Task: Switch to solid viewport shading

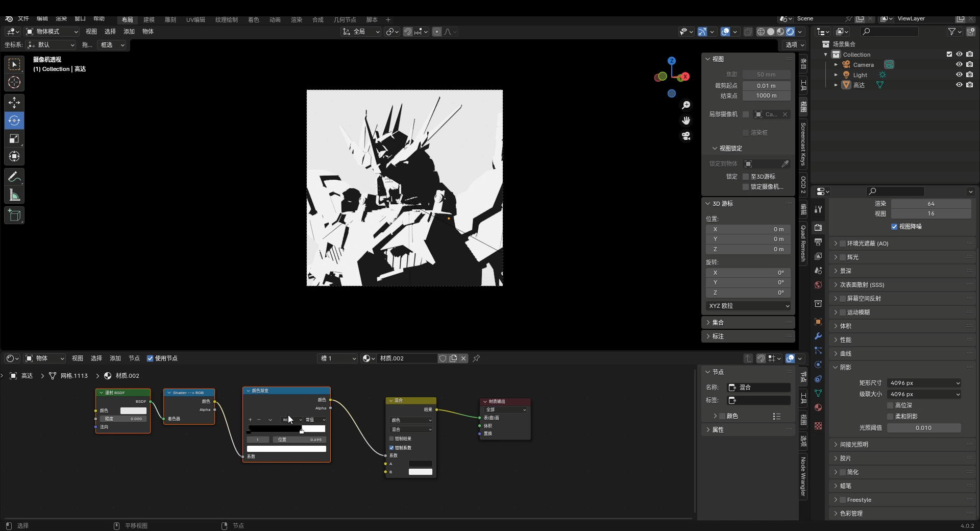Action: (771, 32)
